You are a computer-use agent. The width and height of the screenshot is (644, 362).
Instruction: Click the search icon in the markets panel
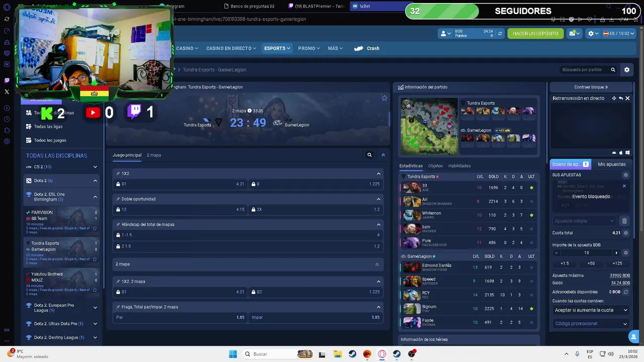369,155
